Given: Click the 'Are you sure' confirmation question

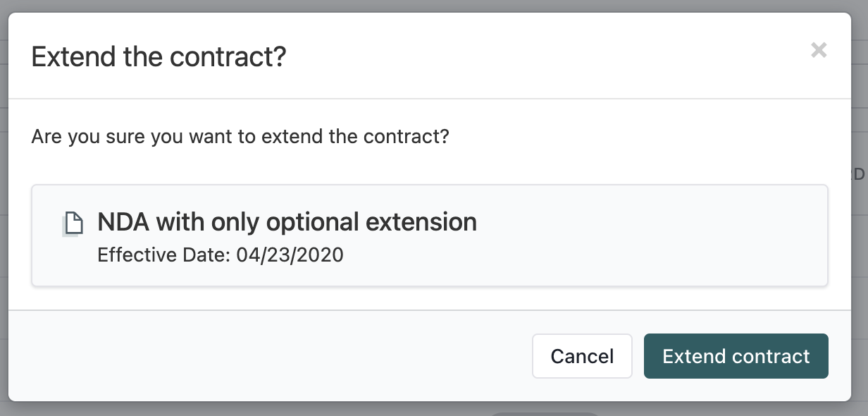Looking at the screenshot, I should [x=240, y=136].
